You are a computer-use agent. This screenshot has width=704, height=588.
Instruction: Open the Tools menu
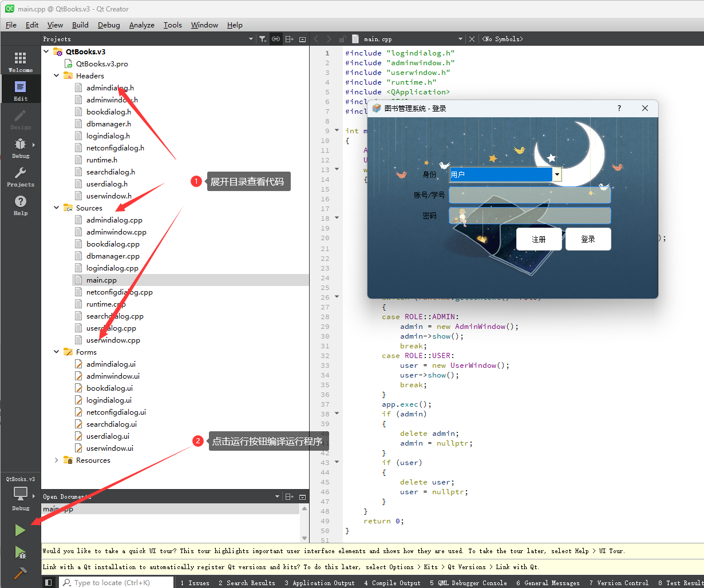[x=172, y=25]
